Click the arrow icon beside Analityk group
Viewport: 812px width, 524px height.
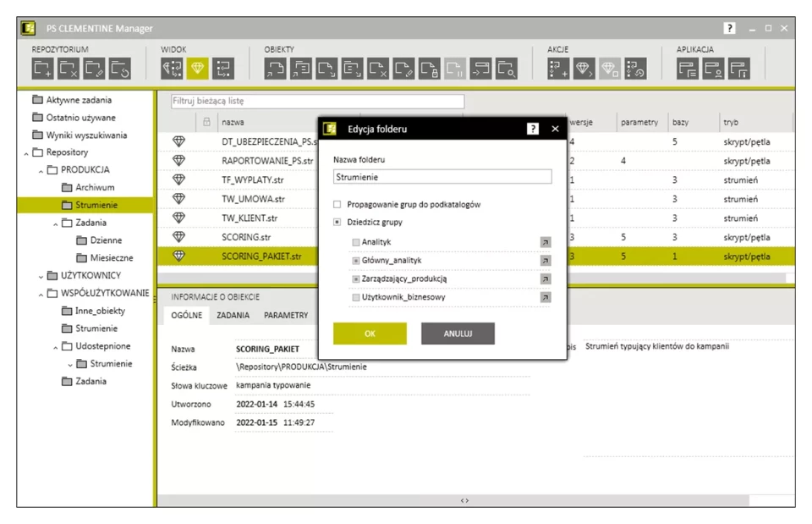pos(546,242)
